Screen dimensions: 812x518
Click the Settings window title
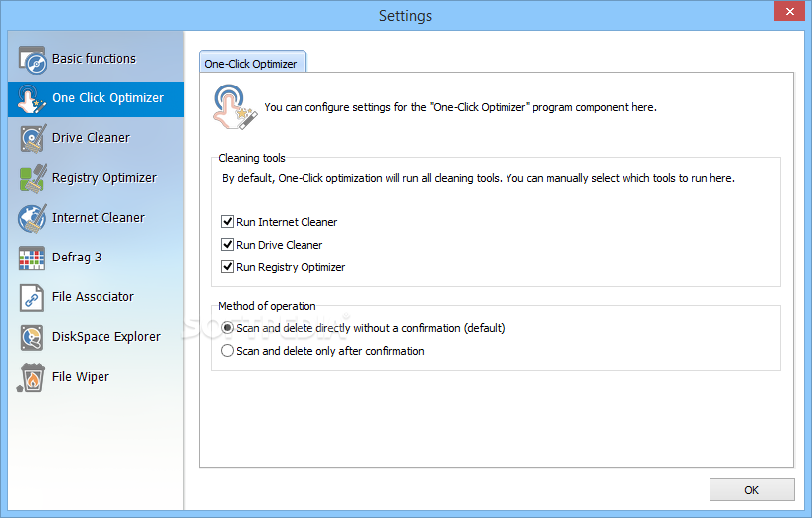[x=405, y=16]
